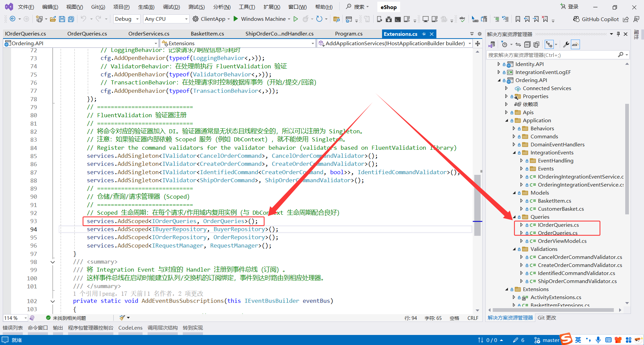Unpin the Extensions.cs tab

(x=424, y=33)
